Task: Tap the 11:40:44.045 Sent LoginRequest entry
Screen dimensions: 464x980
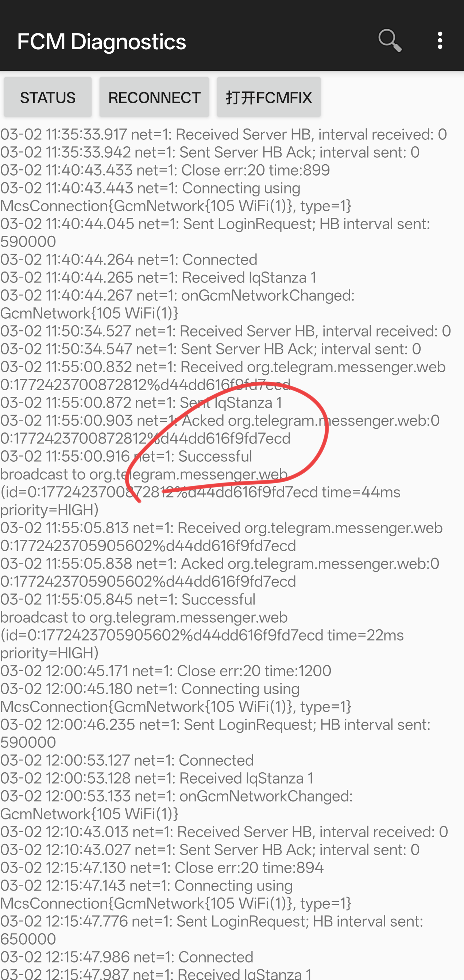Action: pos(215,232)
